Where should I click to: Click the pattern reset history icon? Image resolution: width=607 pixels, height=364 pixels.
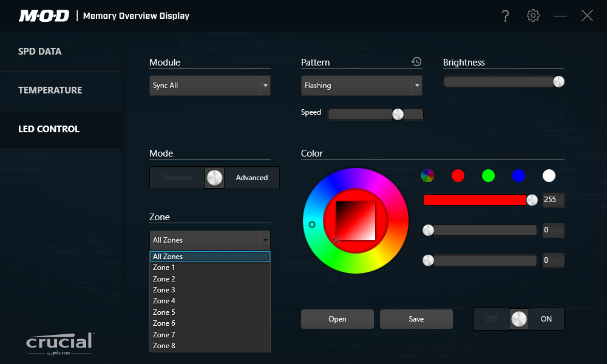[x=416, y=62]
